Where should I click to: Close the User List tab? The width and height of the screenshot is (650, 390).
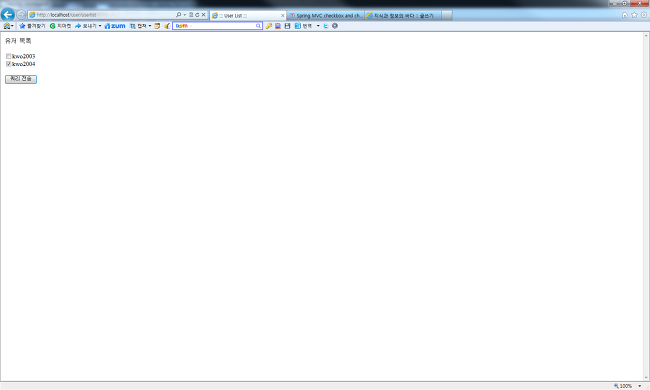coord(283,15)
